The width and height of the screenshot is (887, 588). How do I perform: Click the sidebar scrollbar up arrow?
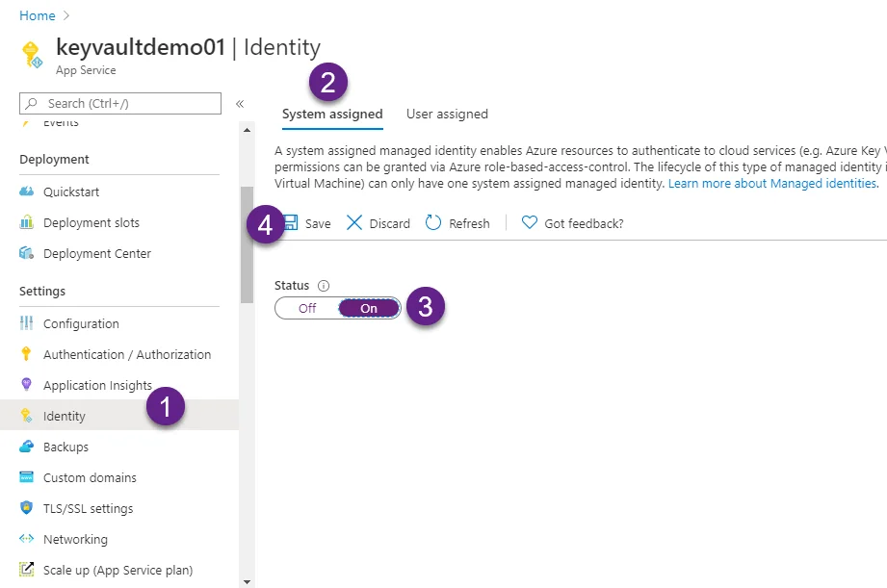[x=247, y=130]
